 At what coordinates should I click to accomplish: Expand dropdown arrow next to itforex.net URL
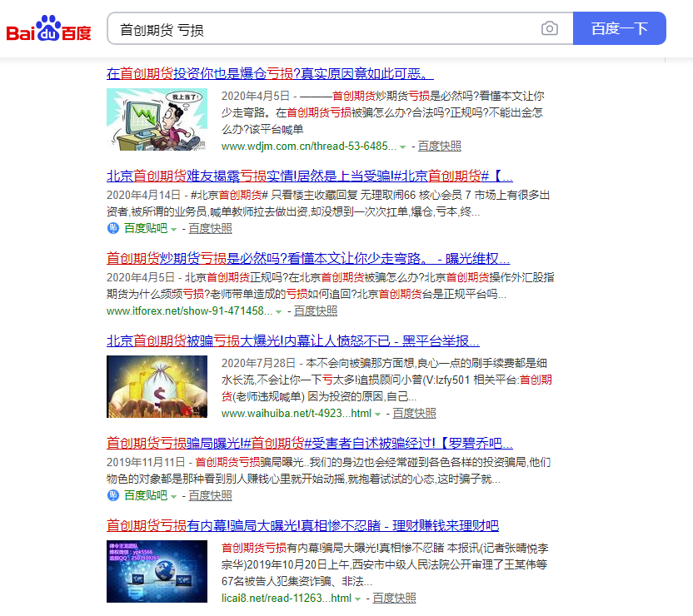click(x=279, y=312)
